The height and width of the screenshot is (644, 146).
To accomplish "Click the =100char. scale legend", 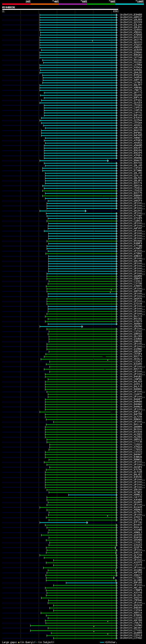I will click(x=109, y=642).
